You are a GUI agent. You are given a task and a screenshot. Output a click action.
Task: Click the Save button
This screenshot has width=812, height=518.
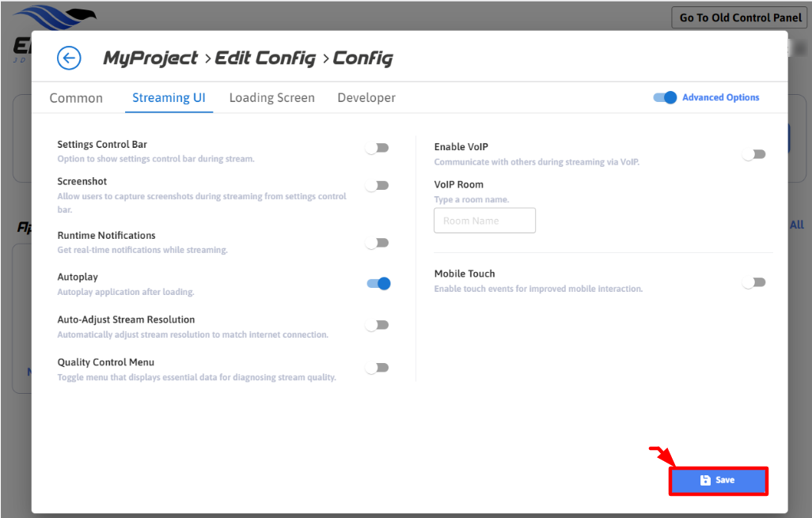pos(719,481)
